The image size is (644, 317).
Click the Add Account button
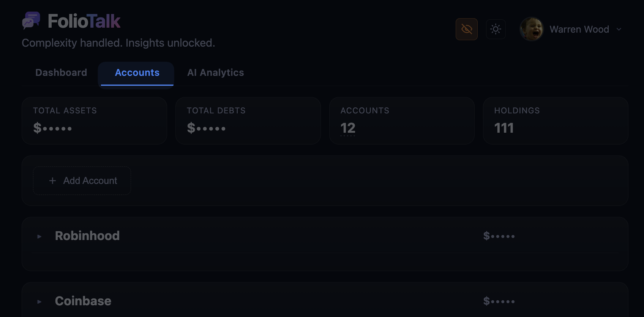click(x=82, y=181)
